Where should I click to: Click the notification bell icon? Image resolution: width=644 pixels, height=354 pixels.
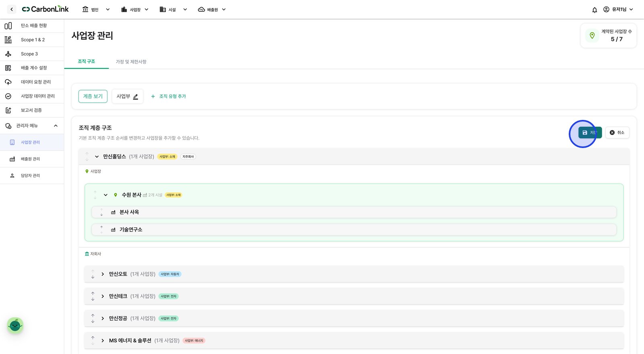coord(594,10)
